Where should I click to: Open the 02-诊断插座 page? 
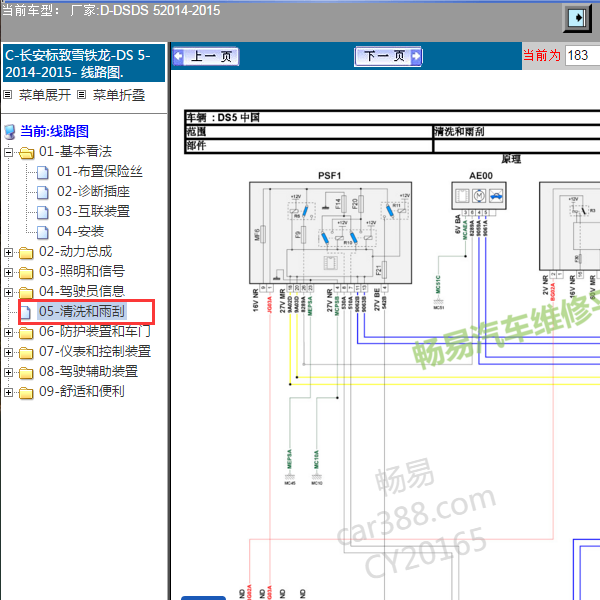click(93, 191)
